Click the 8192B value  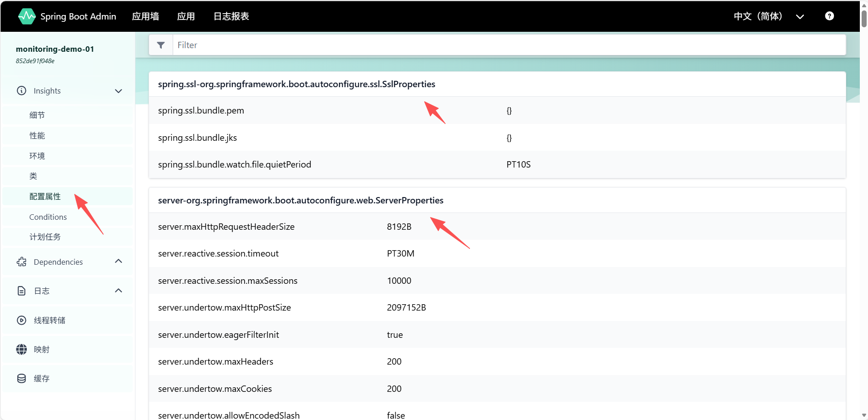coord(399,227)
